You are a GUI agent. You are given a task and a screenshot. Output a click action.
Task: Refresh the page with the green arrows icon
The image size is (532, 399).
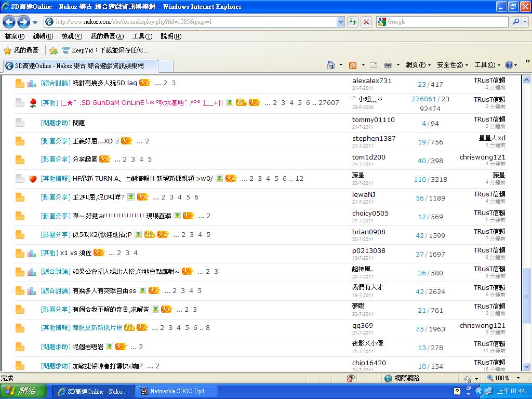[353, 22]
